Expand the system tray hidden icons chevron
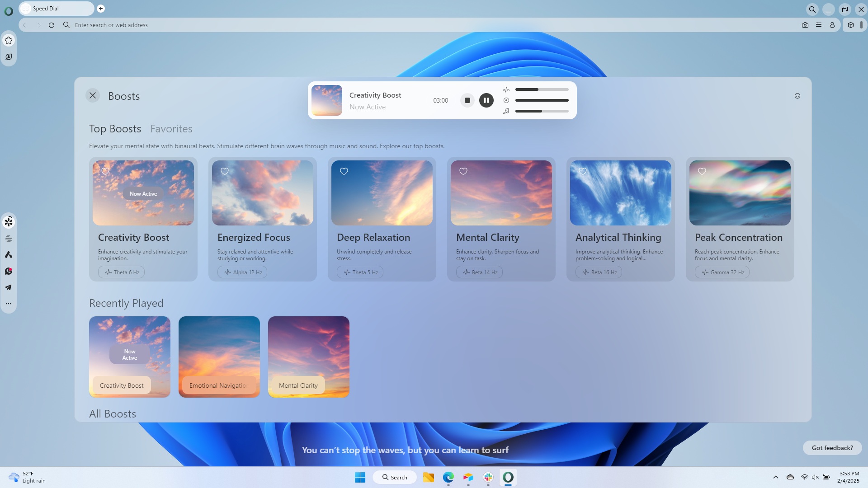This screenshot has width=868, height=488. (x=776, y=477)
